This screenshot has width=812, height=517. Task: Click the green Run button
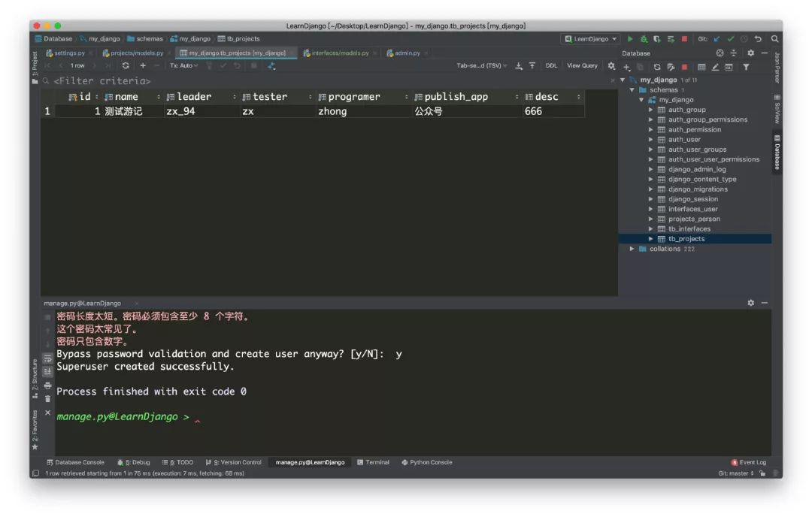[x=630, y=39]
